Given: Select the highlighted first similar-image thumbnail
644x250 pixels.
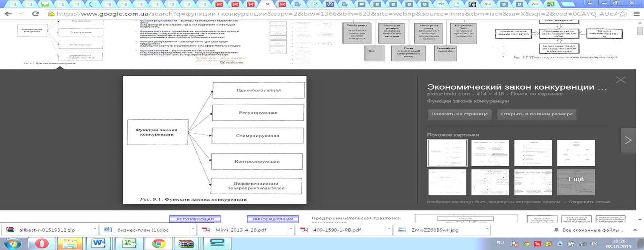Looking at the screenshot, I should (447, 153).
